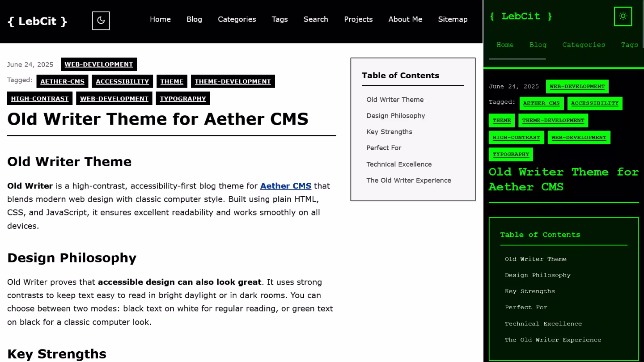
Task: Click the Key Strengths heading in the article
Action: [57, 354]
